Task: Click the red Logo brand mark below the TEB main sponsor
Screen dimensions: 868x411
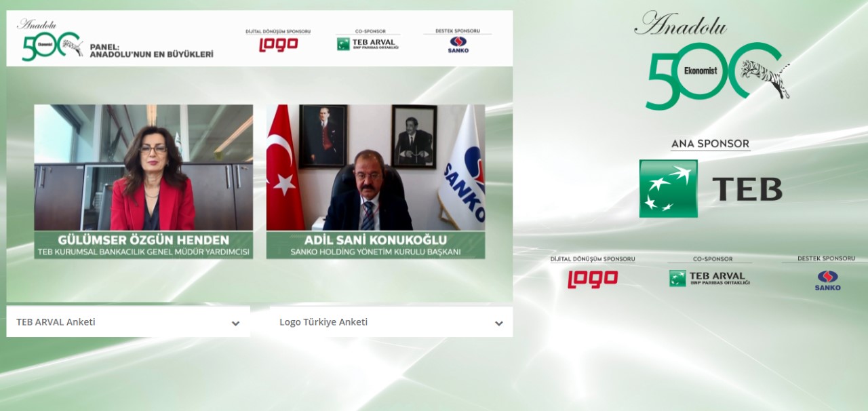Action: [x=593, y=279]
